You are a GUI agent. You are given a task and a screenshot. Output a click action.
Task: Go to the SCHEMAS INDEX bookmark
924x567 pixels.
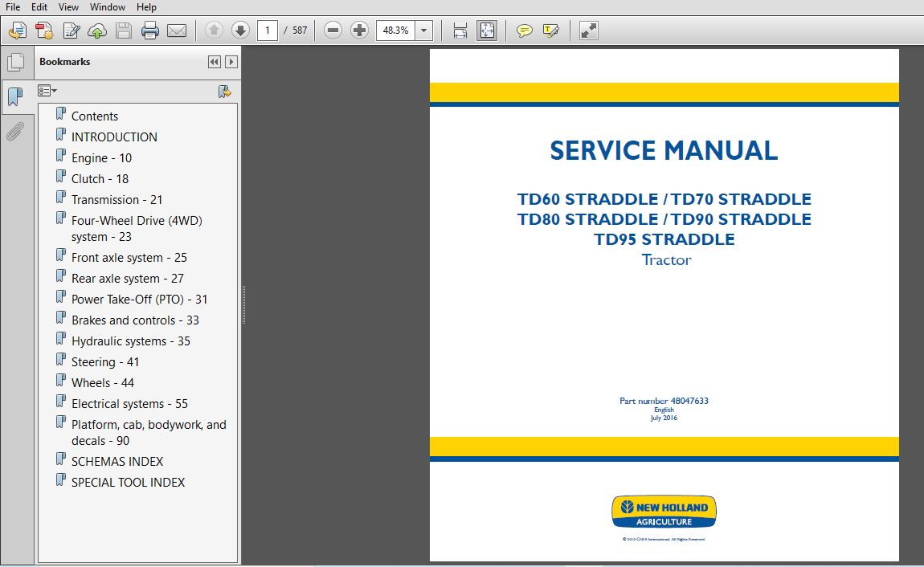tap(117, 462)
